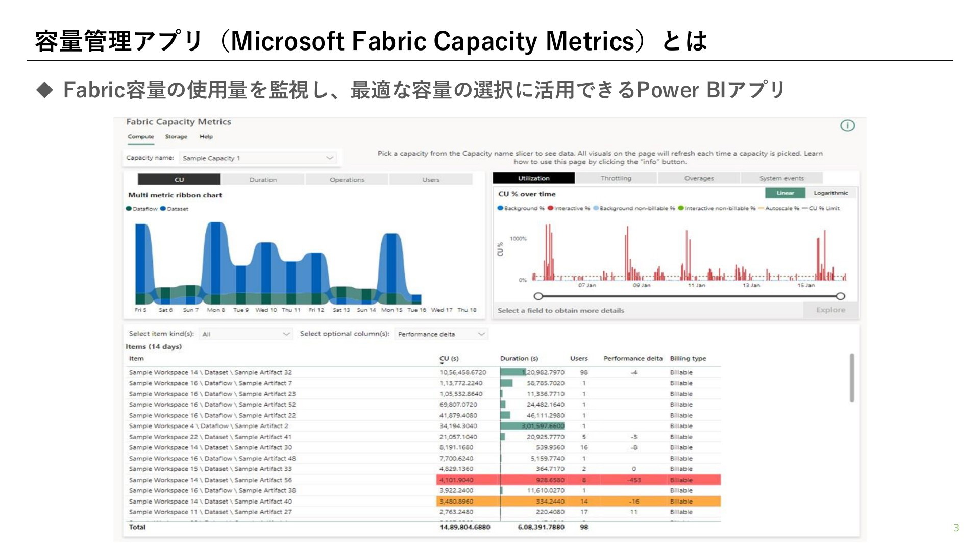Viewport: 980px width, 551px height.
Task: Select row Sample Artifact 41
Action: pyautogui.click(x=423, y=437)
